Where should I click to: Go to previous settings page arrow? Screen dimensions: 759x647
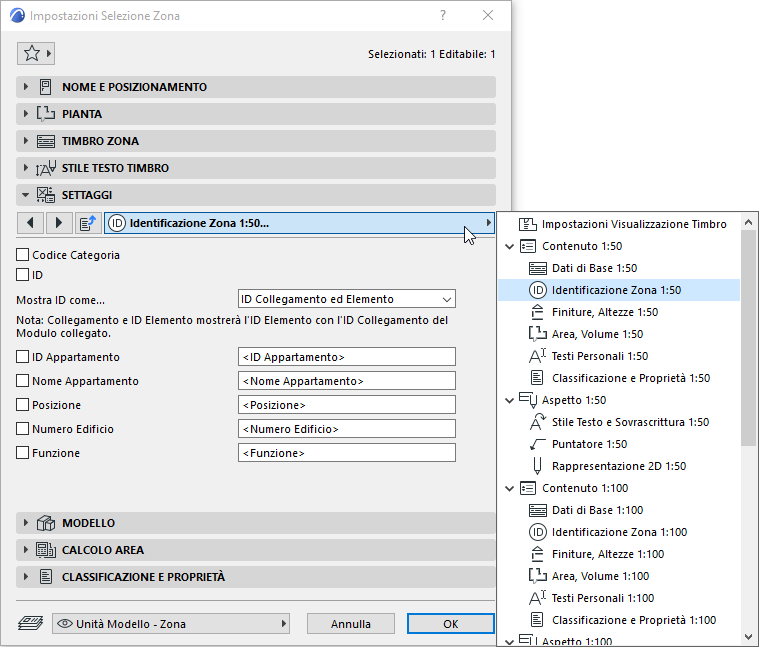30,223
